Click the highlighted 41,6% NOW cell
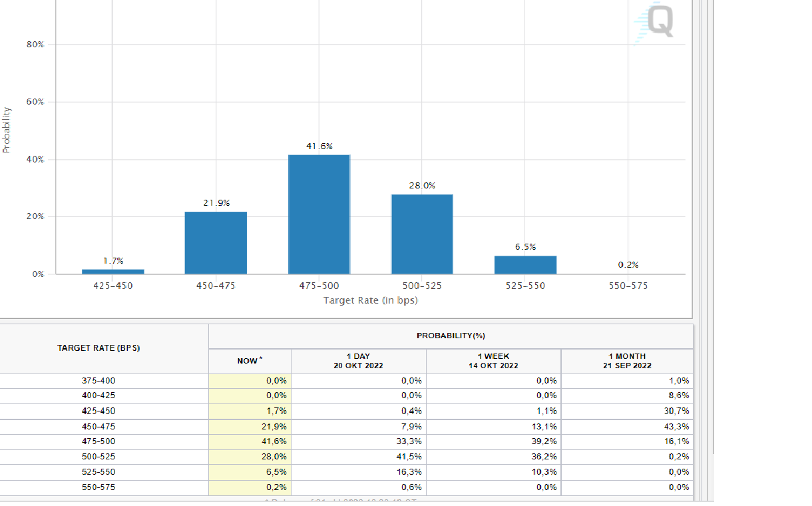812x506 pixels. pos(250,441)
